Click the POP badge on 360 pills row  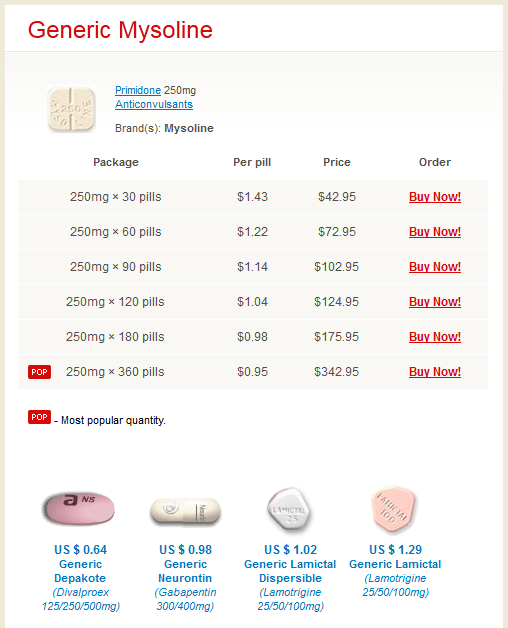(39, 372)
